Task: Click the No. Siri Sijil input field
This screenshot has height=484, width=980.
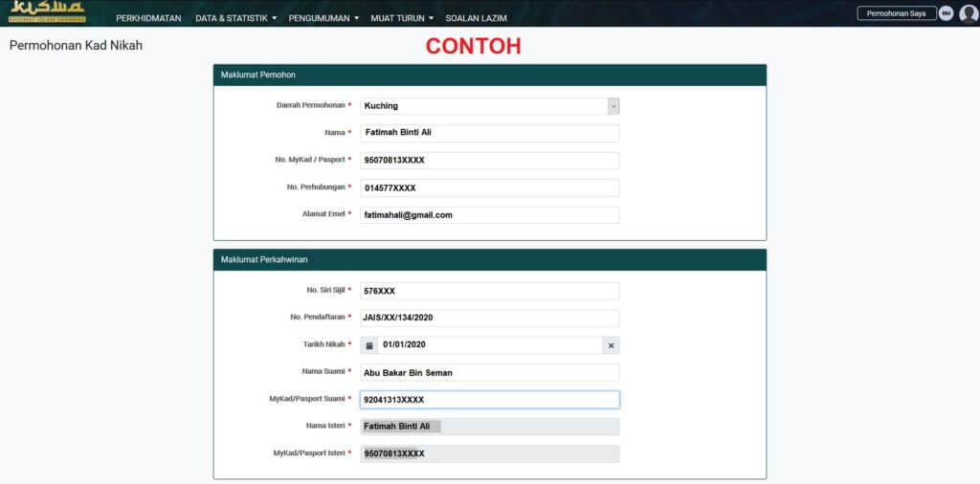Action: point(489,291)
